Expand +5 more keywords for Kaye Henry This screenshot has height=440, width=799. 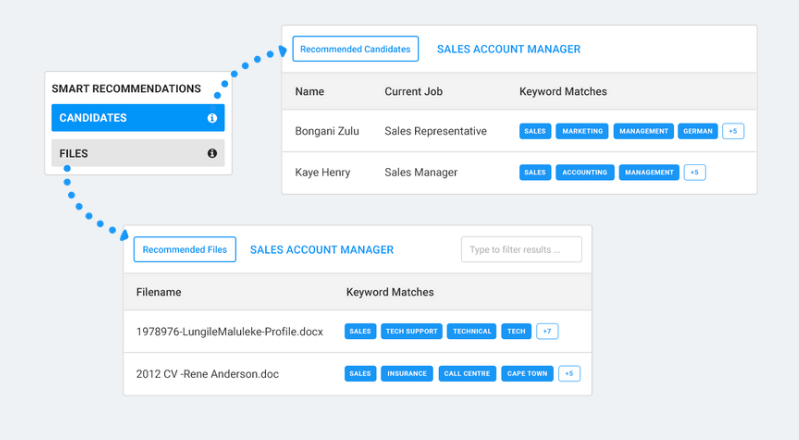tap(695, 172)
